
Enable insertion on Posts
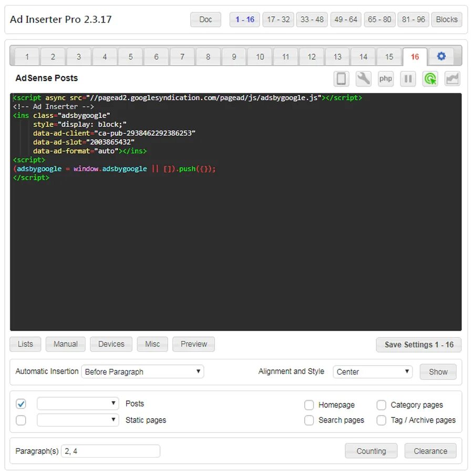(x=20, y=403)
